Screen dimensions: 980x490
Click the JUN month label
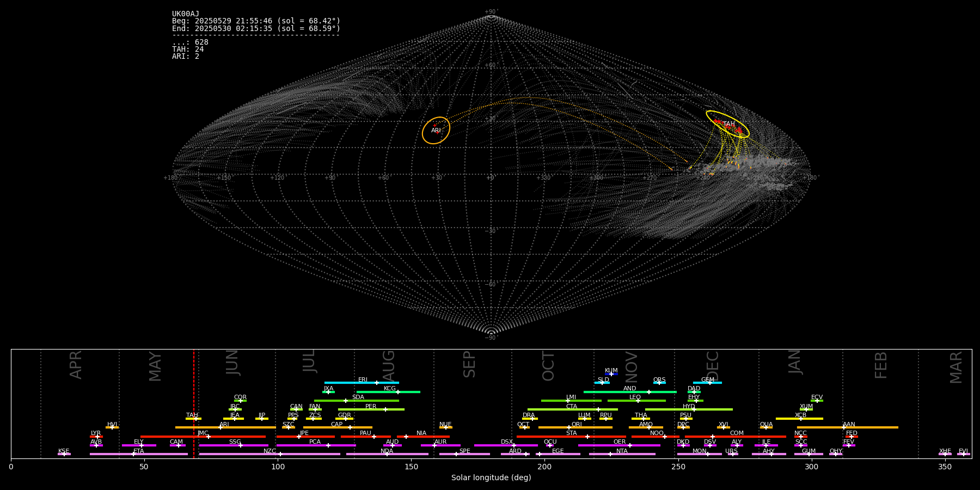tap(232, 363)
